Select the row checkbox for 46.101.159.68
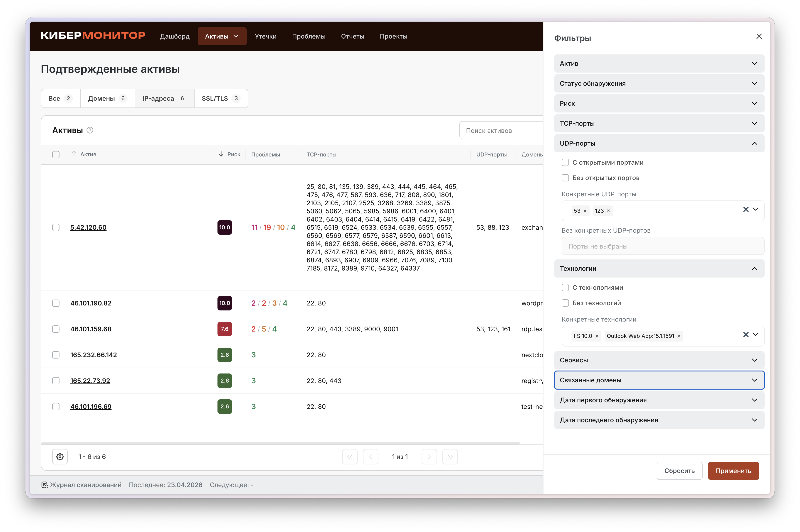The width and height of the screenshot is (800, 532). [56, 329]
